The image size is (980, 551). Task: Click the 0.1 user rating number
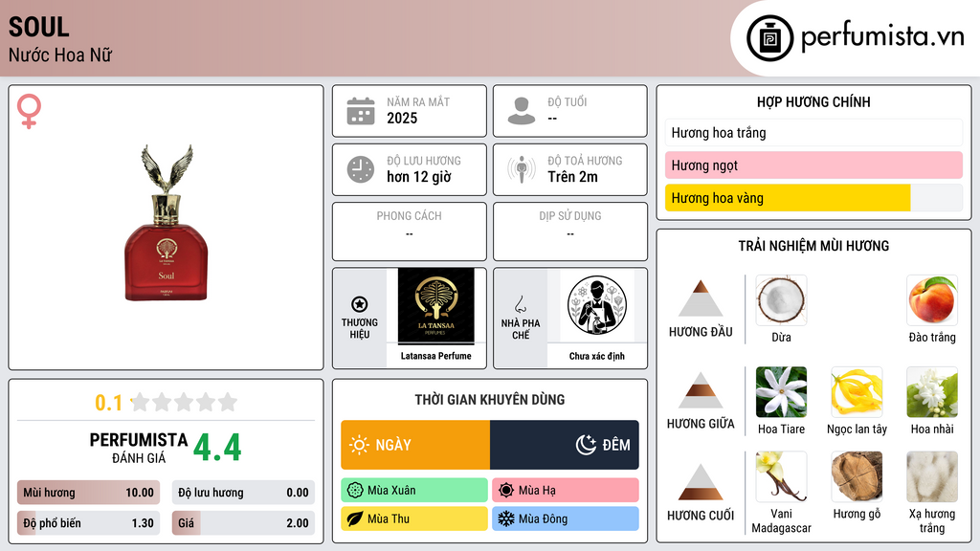(x=109, y=403)
